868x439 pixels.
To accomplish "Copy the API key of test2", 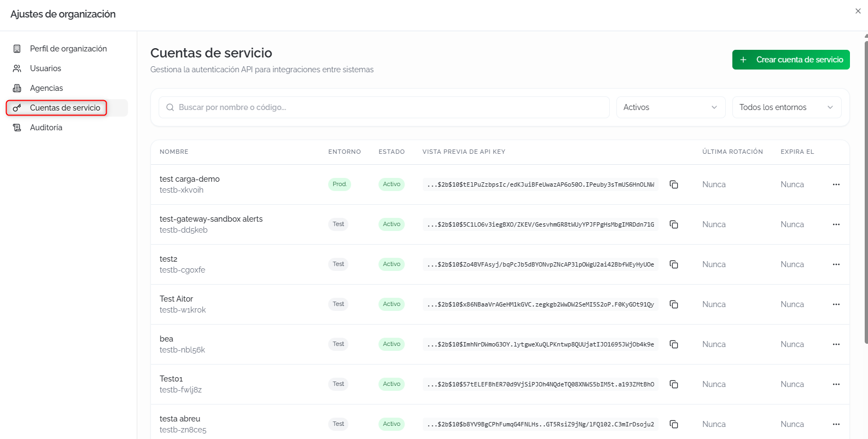I will click(674, 264).
